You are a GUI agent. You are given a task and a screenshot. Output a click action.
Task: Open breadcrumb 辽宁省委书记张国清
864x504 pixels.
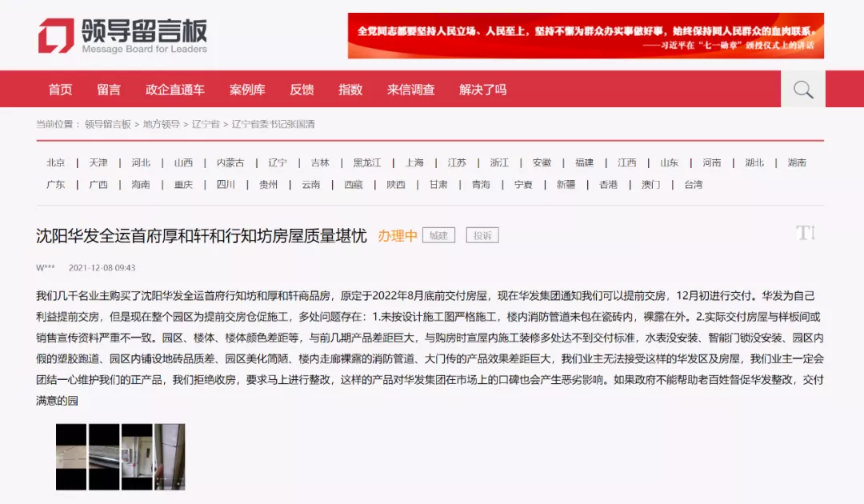[273, 125]
